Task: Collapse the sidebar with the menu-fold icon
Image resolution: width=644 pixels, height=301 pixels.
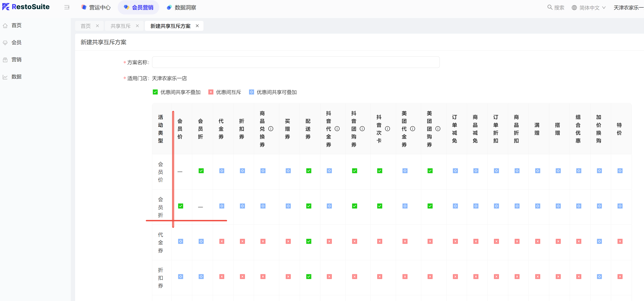Action: tap(67, 7)
